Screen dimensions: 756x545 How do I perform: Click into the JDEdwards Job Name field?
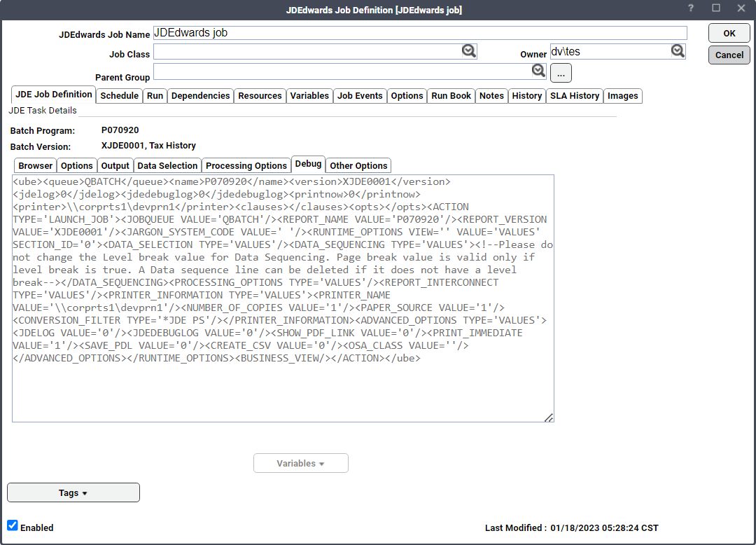[420, 33]
